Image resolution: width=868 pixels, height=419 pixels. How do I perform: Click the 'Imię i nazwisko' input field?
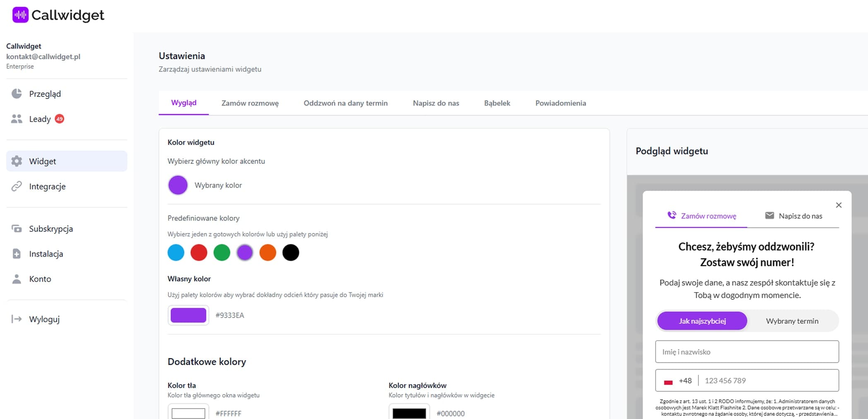(747, 352)
